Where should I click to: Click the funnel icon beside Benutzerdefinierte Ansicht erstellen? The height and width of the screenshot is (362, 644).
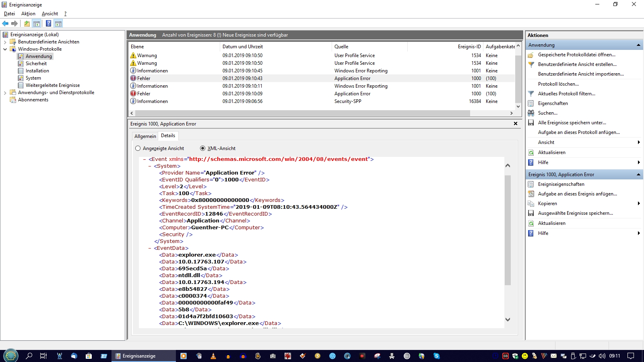[x=531, y=64]
